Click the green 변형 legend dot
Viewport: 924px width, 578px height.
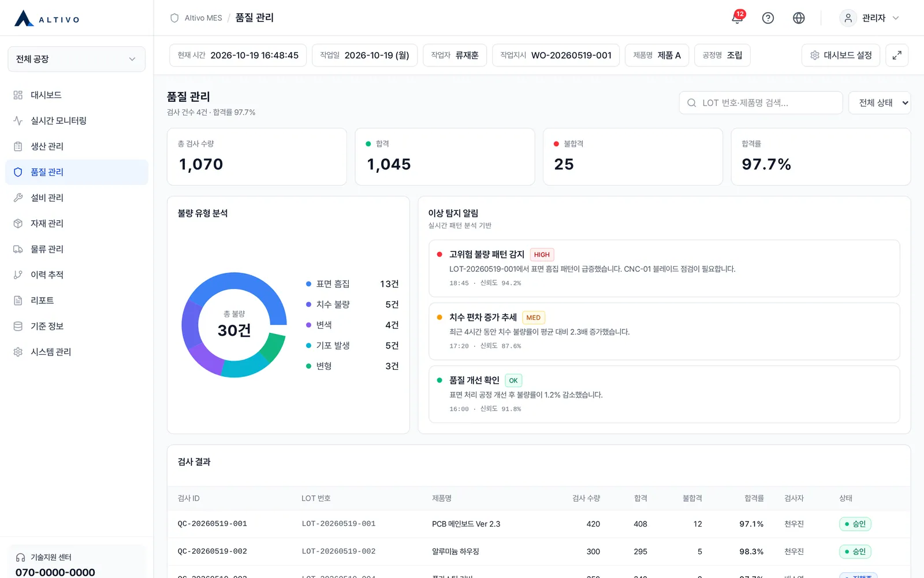[308, 366]
